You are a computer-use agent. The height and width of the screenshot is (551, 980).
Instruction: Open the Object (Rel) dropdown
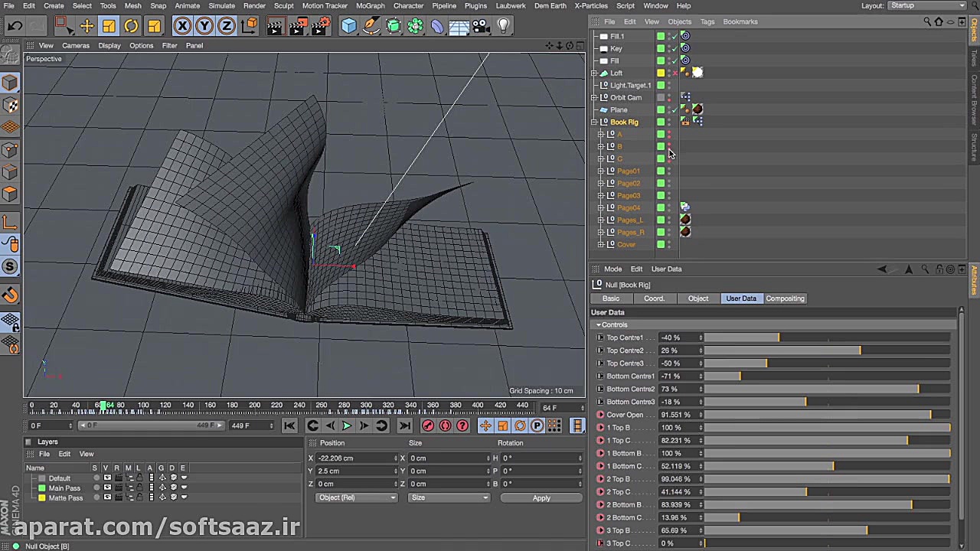[357, 498]
